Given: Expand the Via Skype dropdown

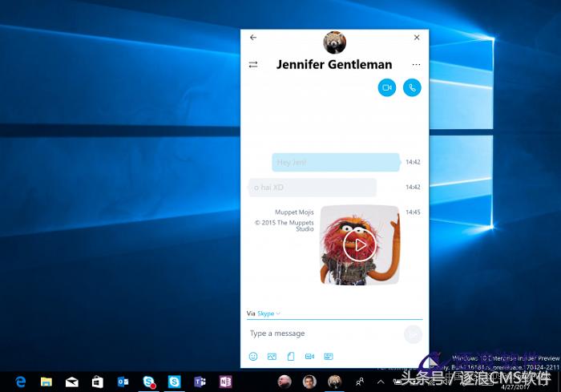Looking at the screenshot, I should click(x=268, y=313).
